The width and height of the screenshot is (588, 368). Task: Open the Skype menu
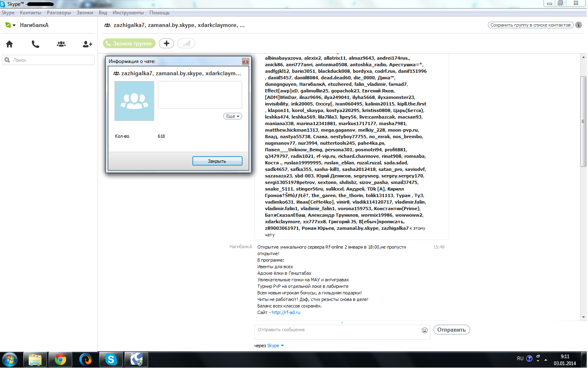8,13
